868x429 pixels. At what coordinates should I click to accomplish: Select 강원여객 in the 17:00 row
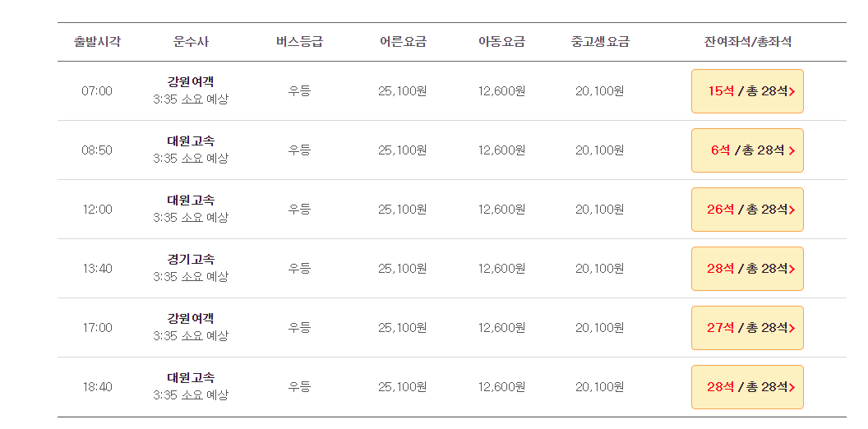click(x=191, y=319)
